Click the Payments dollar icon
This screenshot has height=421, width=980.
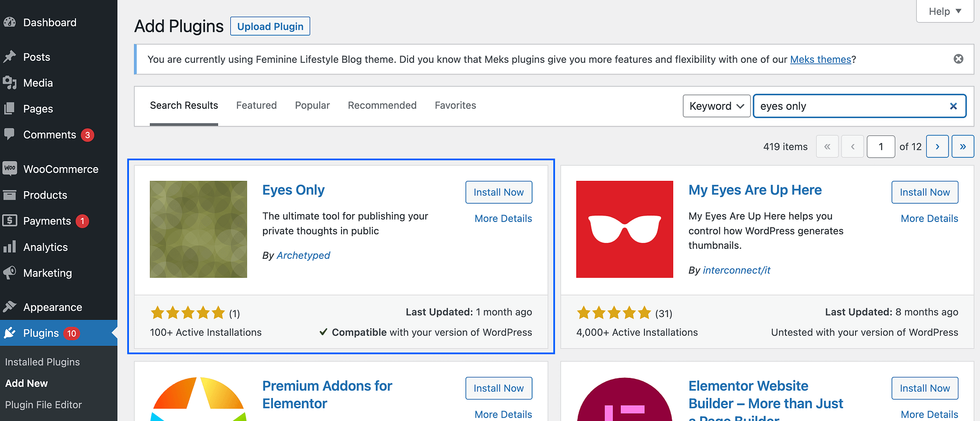click(10, 221)
